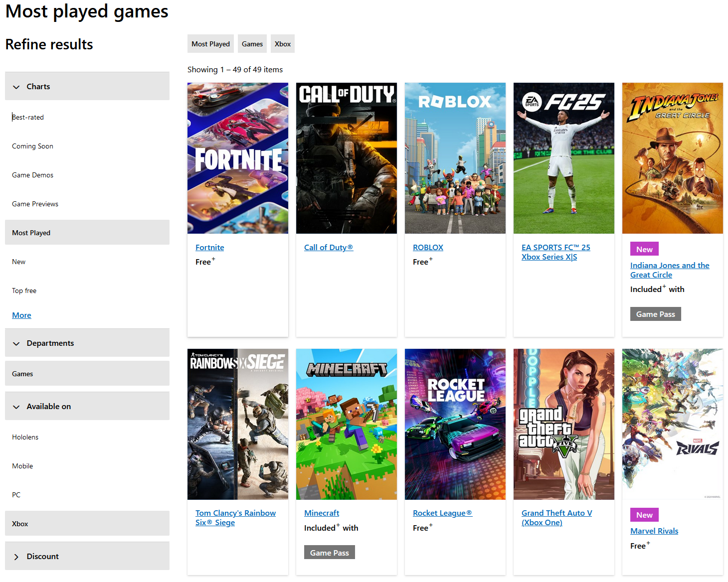This screenshot has height=582, width=728.
Task: Click the Rocket League® title link
Action: pyautogui.click(x=442, y=513)
